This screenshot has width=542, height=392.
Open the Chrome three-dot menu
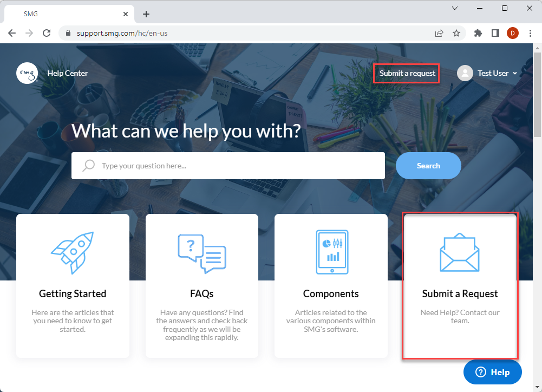coord(530,33)
